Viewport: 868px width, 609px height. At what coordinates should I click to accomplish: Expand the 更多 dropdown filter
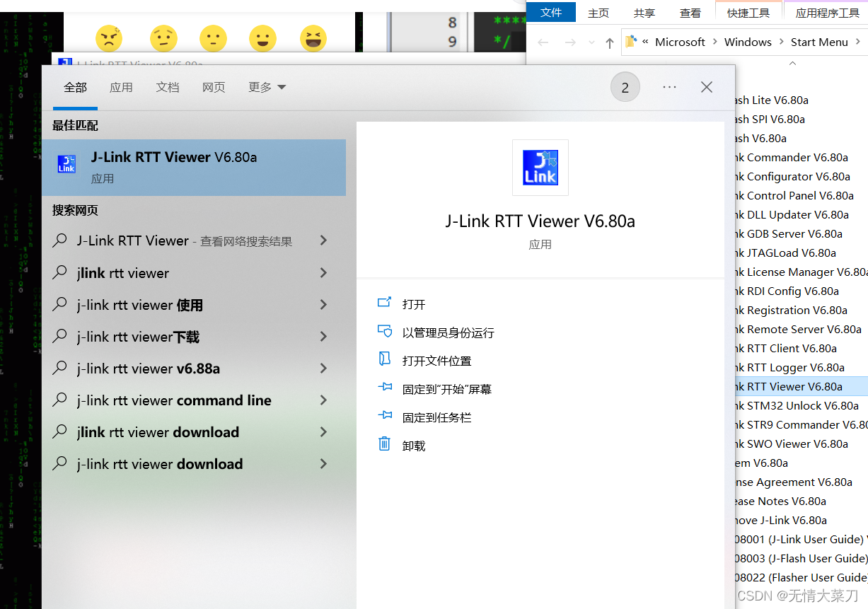[267, 87]
